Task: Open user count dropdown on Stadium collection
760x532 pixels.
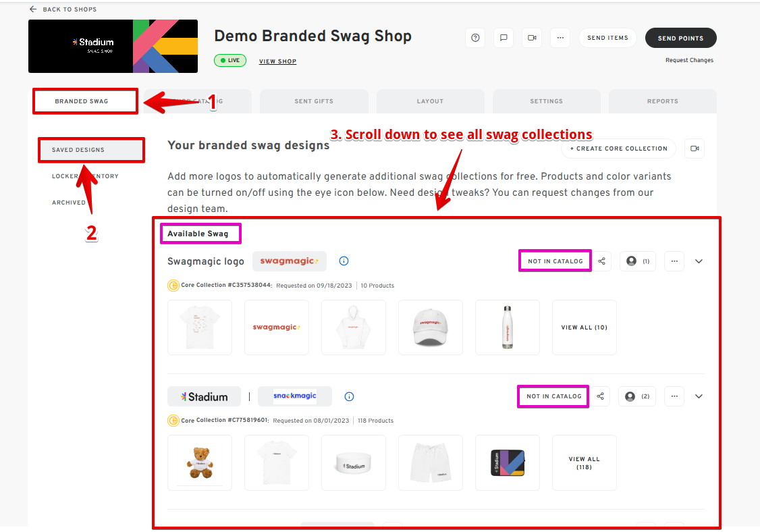Action: (637, 396)
